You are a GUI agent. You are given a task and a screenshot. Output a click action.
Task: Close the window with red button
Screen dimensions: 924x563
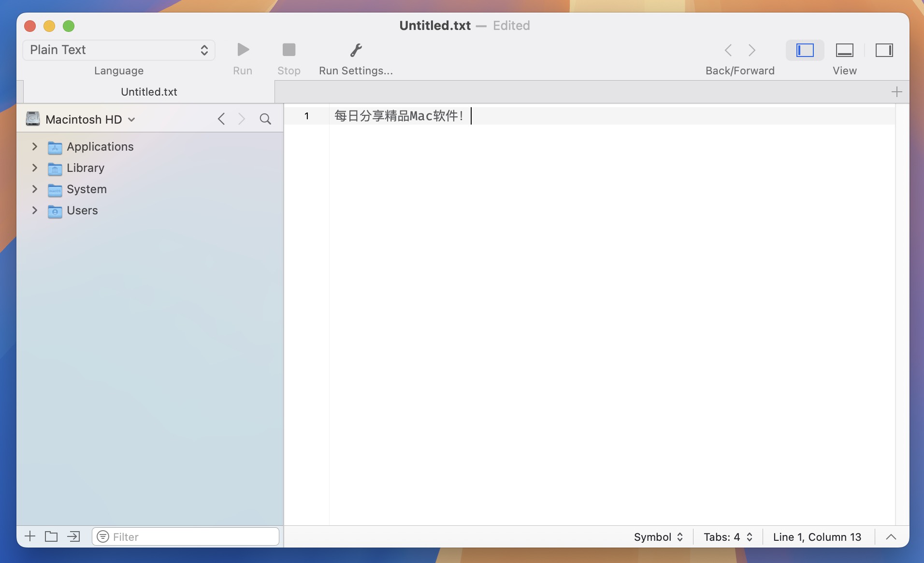(30, 26)
